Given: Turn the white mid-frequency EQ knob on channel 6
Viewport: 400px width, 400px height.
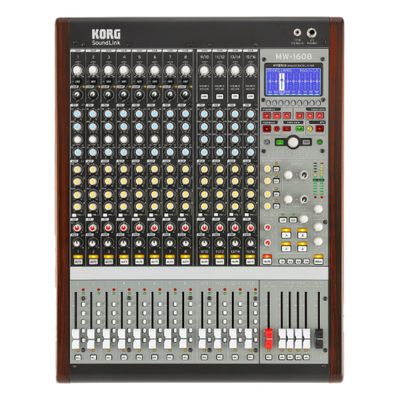Looking at the screenshot, I should pyautogui.click(x=154, y=139).
